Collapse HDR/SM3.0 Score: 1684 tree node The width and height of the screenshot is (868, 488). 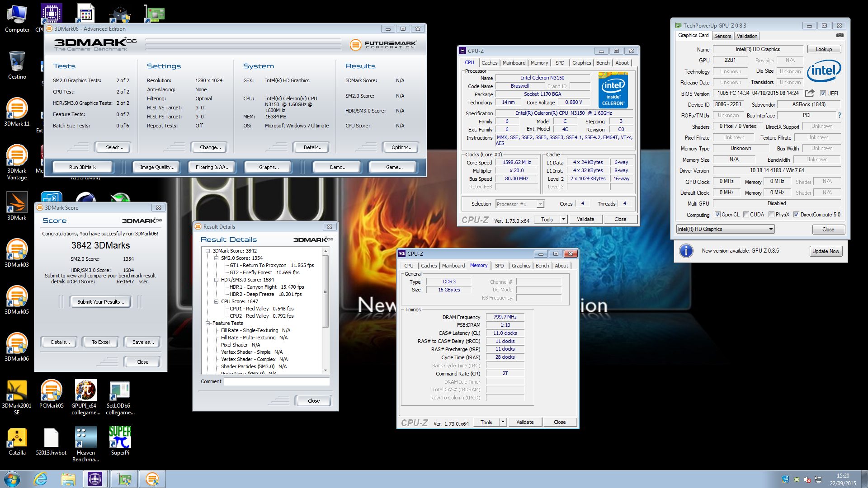click(x=216, y=280)
